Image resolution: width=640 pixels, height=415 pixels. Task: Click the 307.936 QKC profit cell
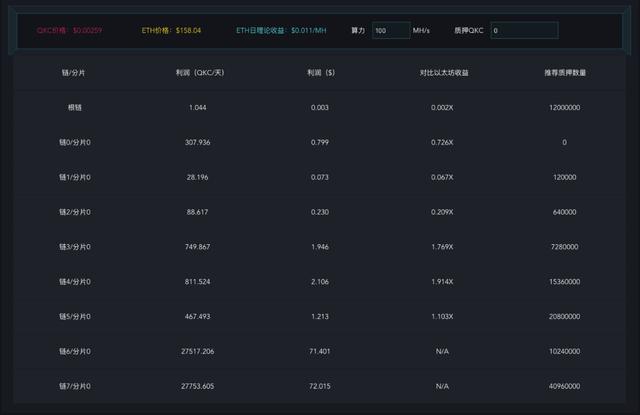coord(198,142)
